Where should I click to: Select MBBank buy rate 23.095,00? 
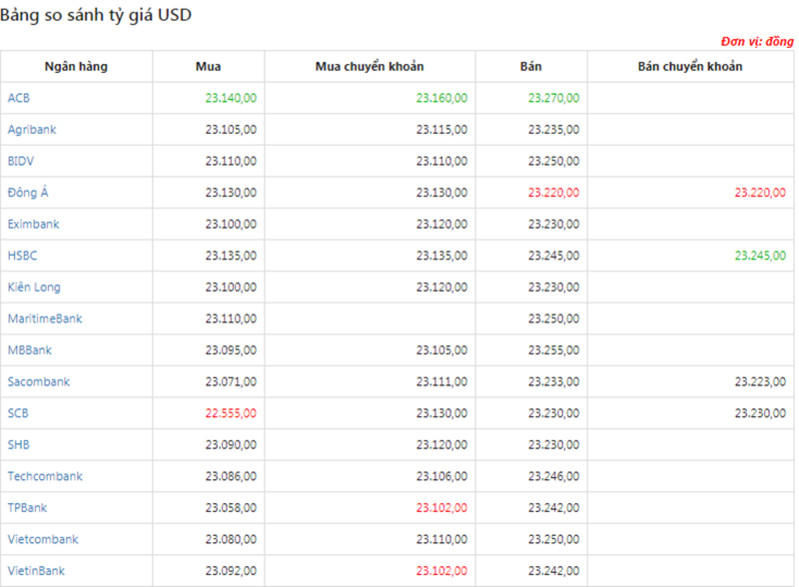pyautogui.click(x=231, y=350)
